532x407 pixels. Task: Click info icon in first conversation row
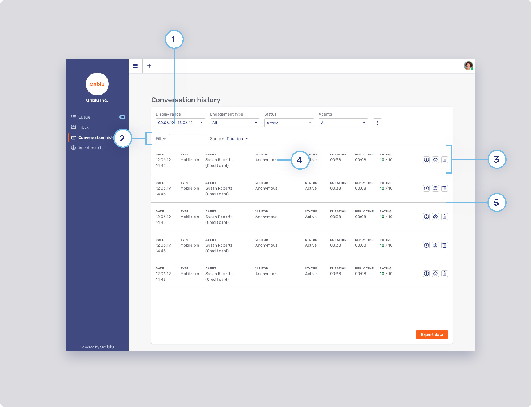coord(426,160)
